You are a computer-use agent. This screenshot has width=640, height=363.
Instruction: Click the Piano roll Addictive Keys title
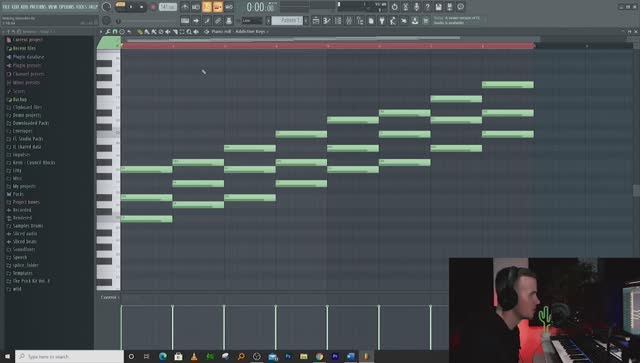238,31
